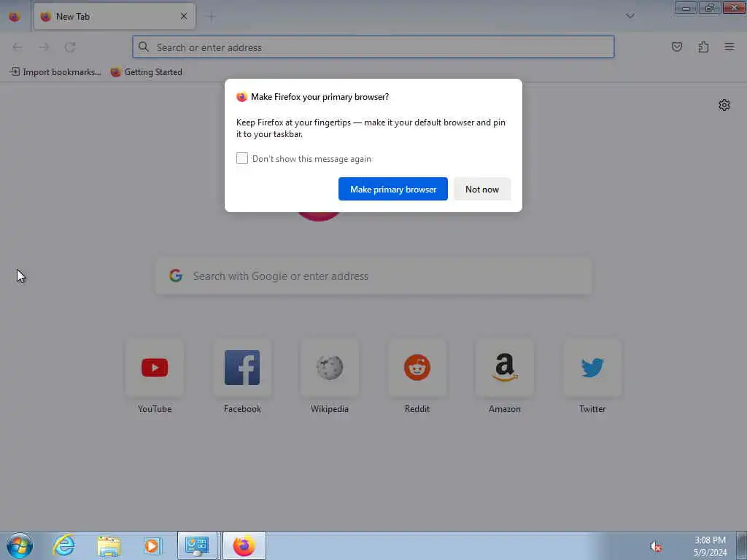Open the Windows Start orb

pyautogui.click(x=20, y=545)
